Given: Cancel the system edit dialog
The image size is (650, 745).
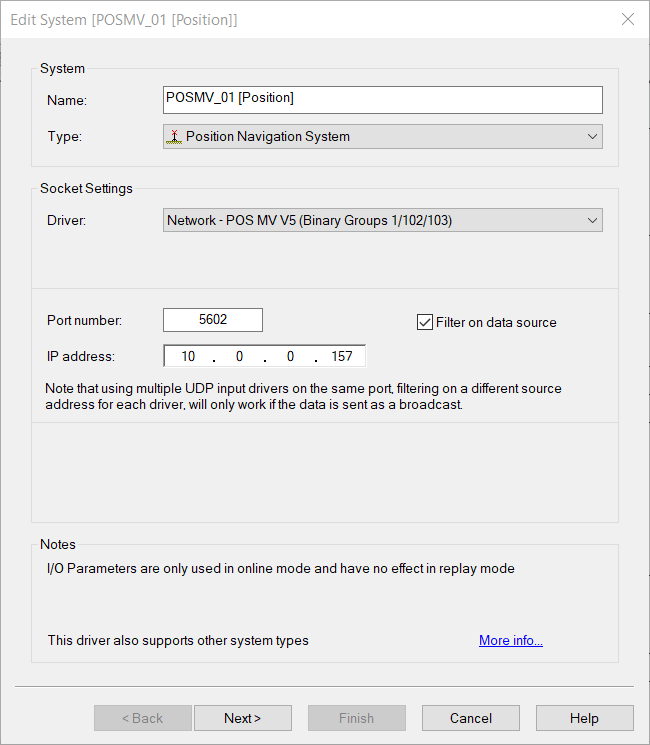Looking at the screenshot, I should [x=470, y=718].
